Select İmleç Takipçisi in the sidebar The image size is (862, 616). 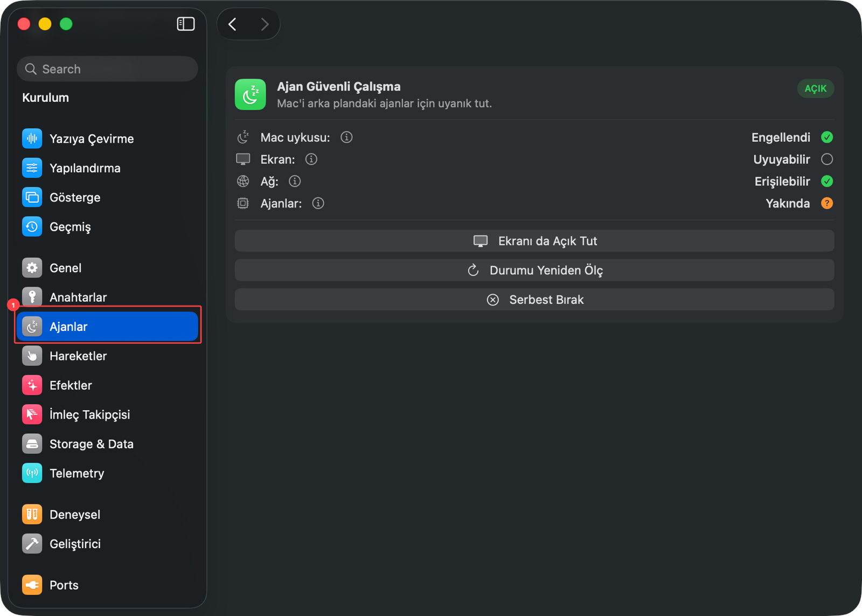coord(107,414)
